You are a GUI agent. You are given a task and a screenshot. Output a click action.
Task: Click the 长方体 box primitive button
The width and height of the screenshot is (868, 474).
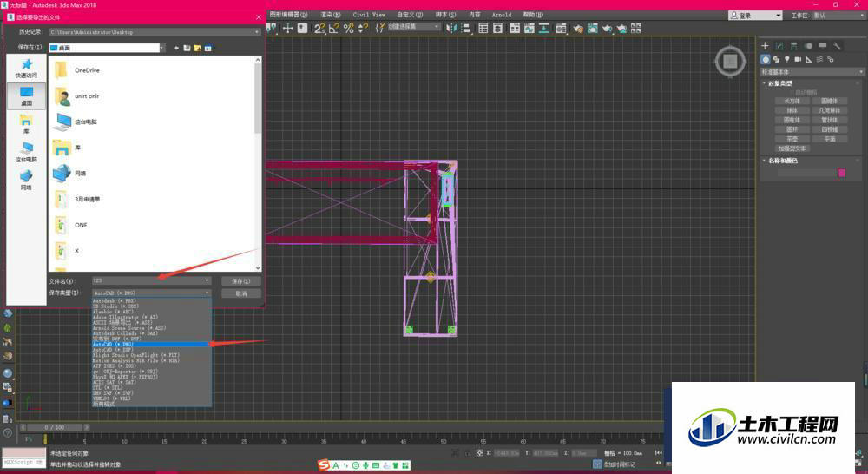[x=792, y=102]
